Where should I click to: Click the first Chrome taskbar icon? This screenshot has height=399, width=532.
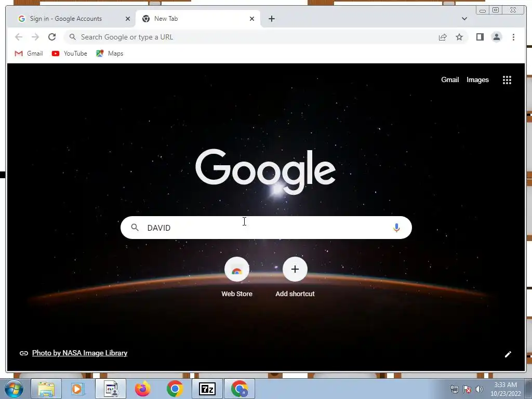(x=175, y=389)
